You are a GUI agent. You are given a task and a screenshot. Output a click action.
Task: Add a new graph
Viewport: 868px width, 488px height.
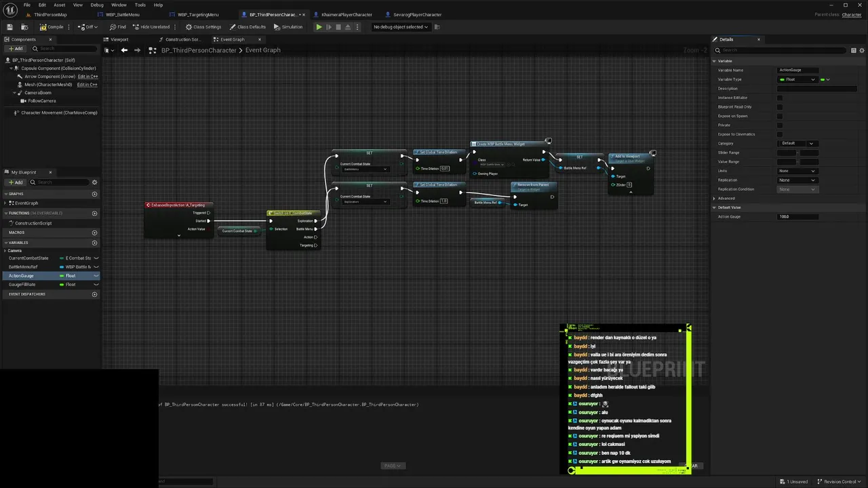click(94, 194)
